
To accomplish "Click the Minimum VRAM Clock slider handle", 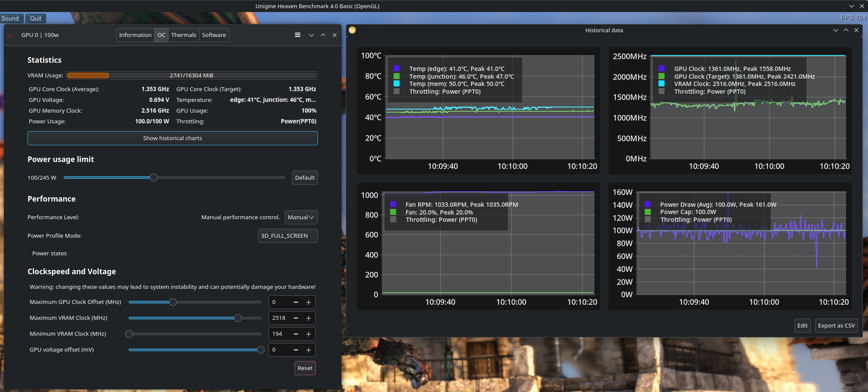I will [129, 334].
